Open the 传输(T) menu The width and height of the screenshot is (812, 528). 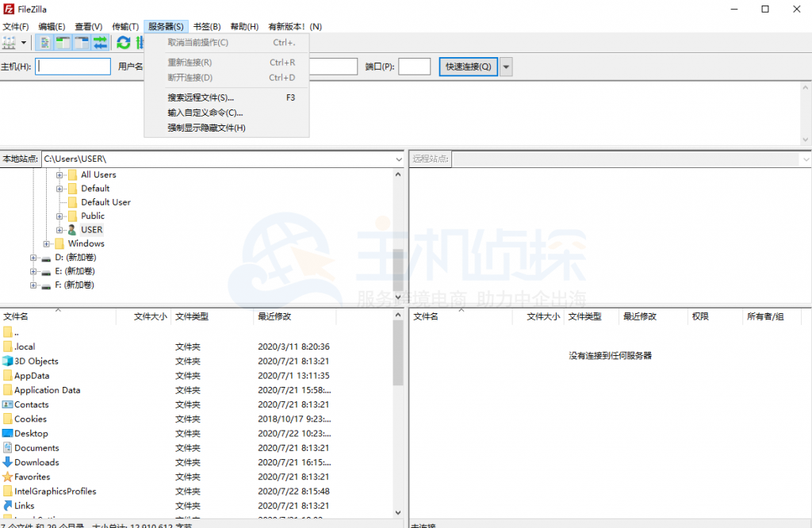125,26
